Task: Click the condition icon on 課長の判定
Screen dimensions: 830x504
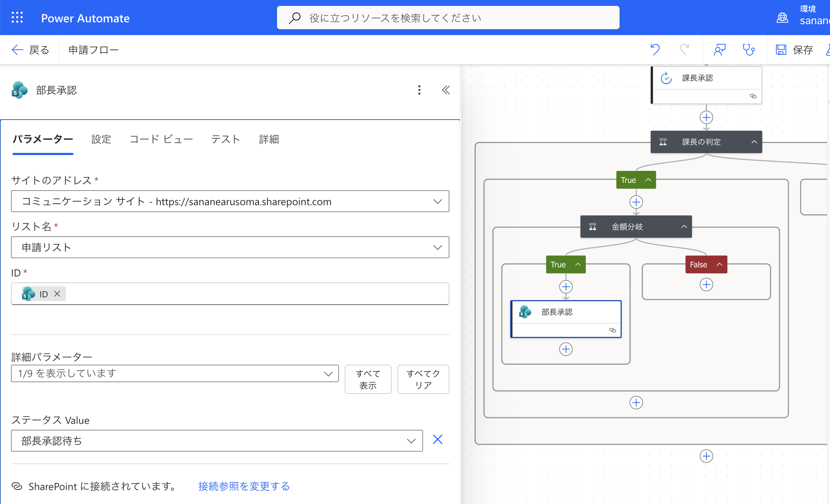Action: (663, 142)
